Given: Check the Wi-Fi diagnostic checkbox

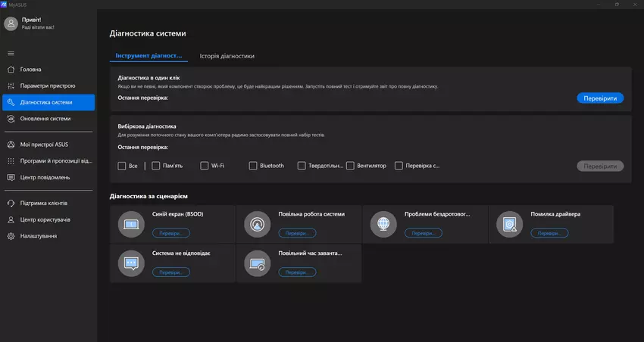Looking at the screenshot, I should point(205,166).
